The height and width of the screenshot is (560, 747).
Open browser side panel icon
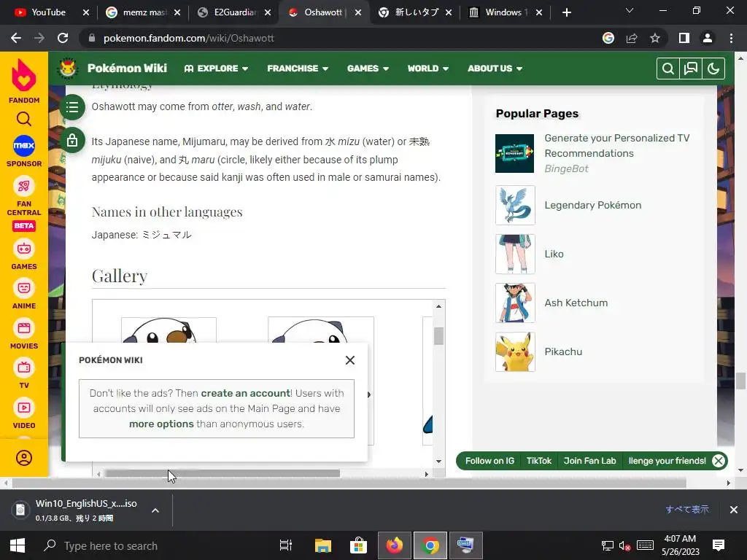684,38
